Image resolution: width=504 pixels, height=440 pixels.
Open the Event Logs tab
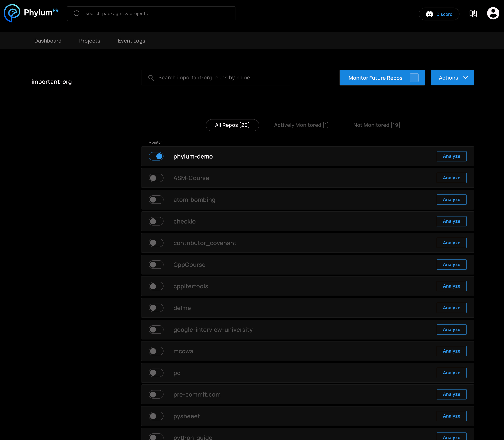click(x=132, y=41)
